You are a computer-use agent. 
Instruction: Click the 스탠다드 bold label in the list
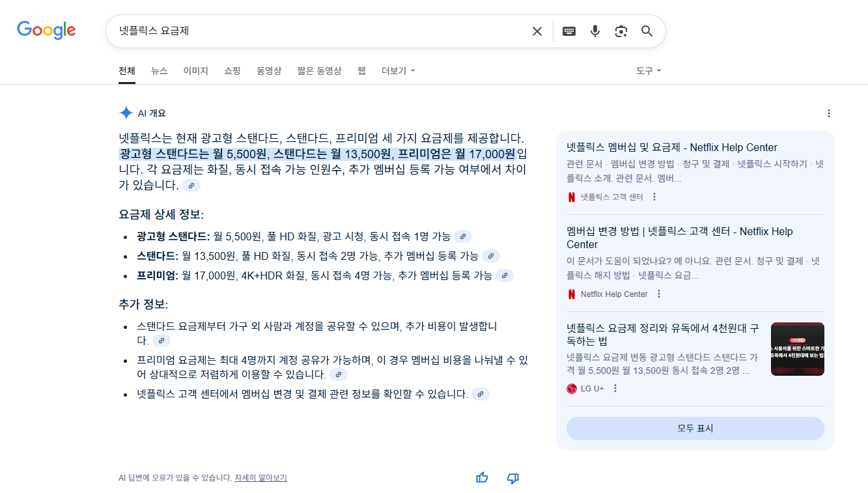click(x=158, y=256)
